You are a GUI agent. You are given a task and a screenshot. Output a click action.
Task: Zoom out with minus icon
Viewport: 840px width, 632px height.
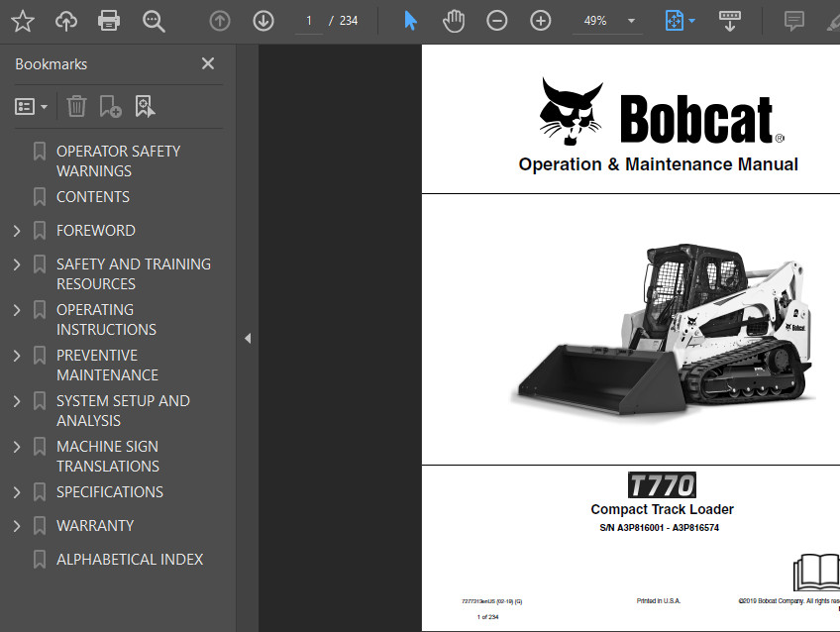tap(496, 21)
